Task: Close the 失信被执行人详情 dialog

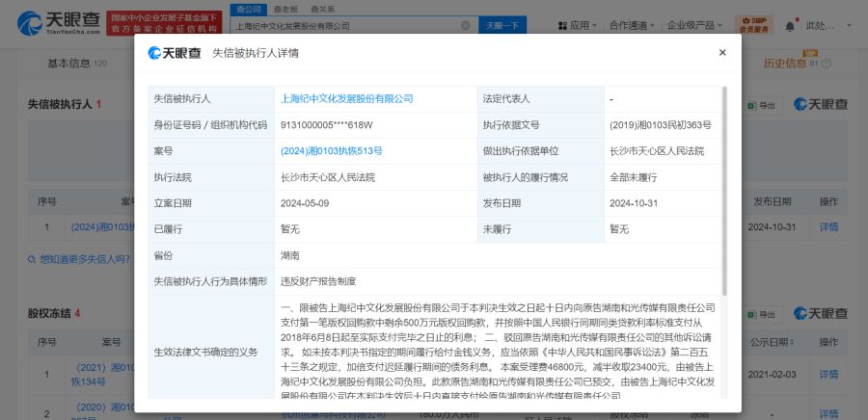Action: click(x=721, y=52)
